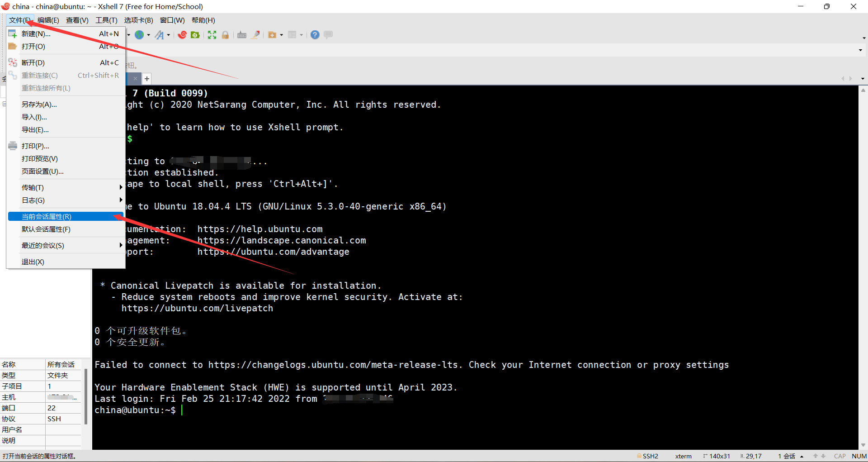
Task: Click 29,17 cursor position indicator
Action: pos(751,456)
